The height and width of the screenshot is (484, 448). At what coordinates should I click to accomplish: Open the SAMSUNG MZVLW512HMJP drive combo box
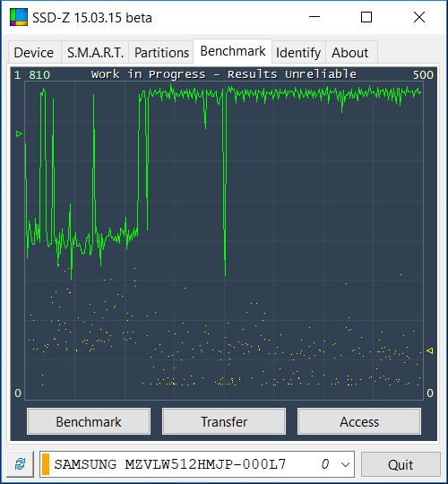coord(197,464)
